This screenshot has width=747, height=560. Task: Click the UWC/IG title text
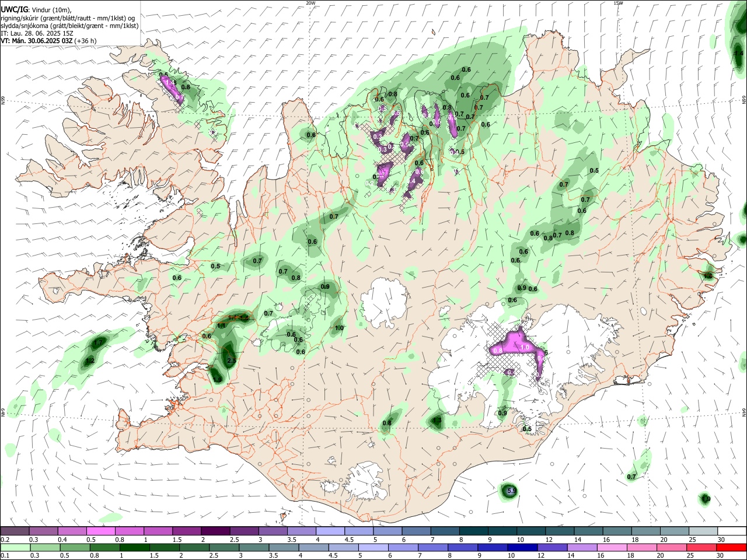pyautogui.click(x=14, y=9)
